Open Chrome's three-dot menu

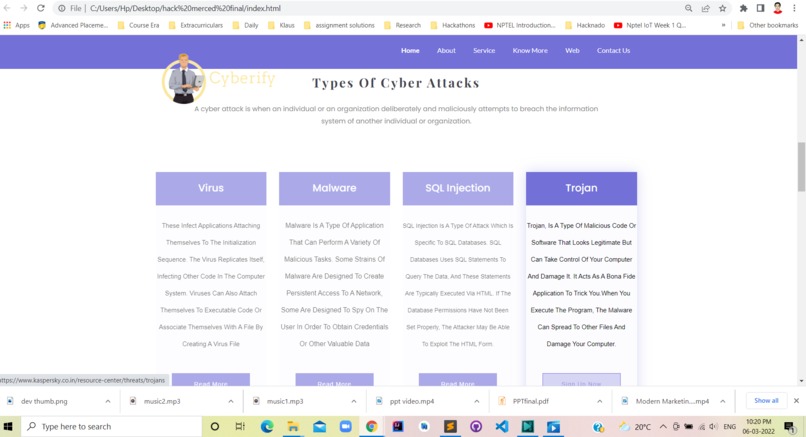(794, 8)
